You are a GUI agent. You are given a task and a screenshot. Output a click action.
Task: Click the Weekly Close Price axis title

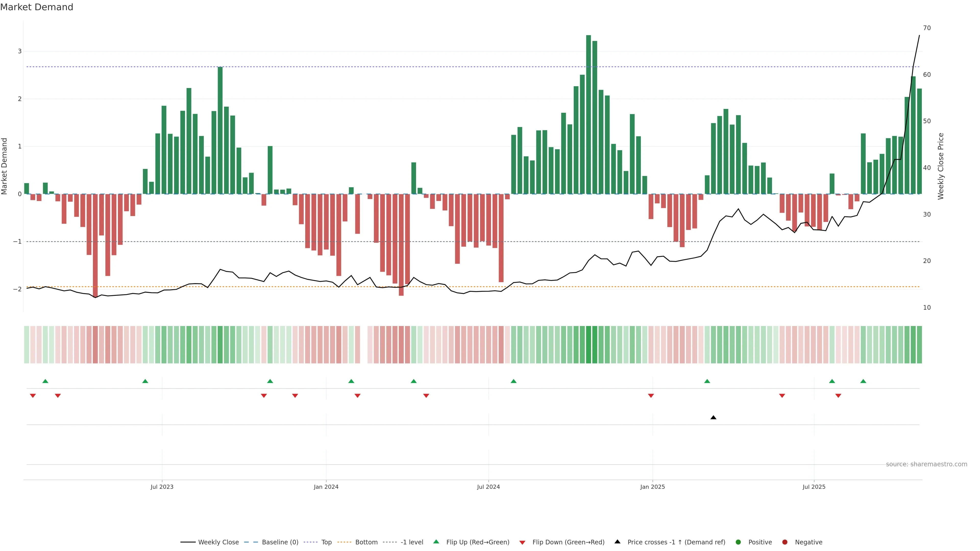coord(941,166)
